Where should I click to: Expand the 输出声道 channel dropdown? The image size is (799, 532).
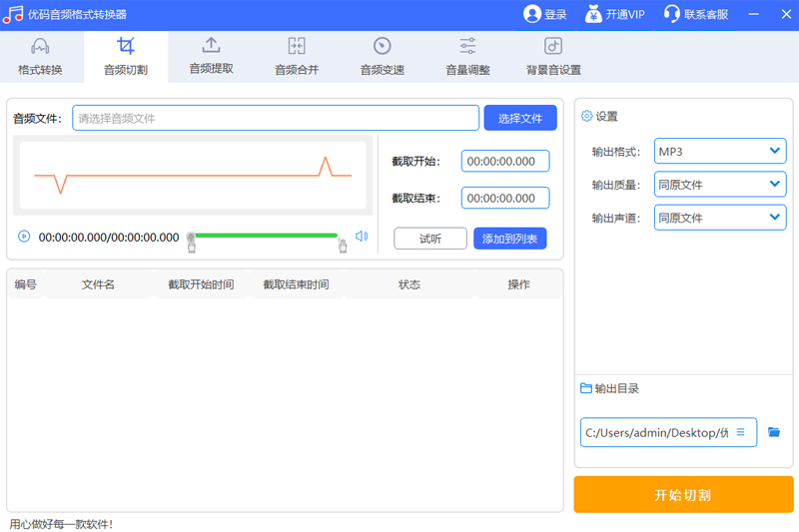(x=719, y=218)
